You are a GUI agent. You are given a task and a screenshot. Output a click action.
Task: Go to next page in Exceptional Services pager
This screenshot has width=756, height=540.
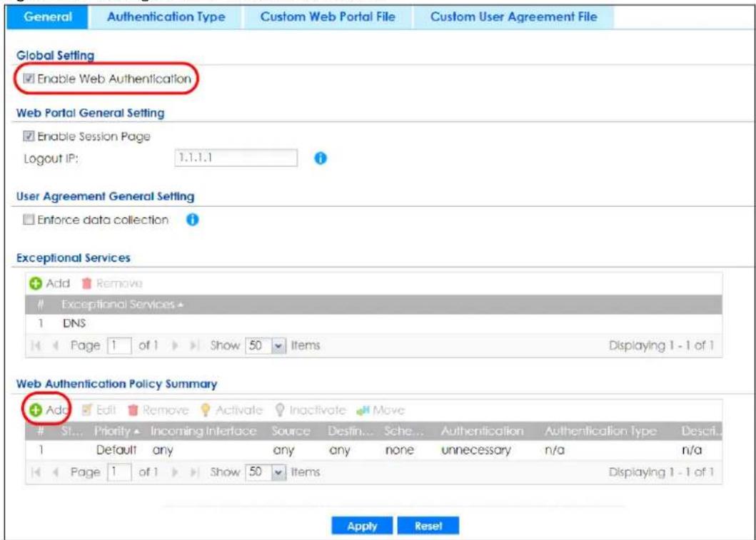[175, 345]
